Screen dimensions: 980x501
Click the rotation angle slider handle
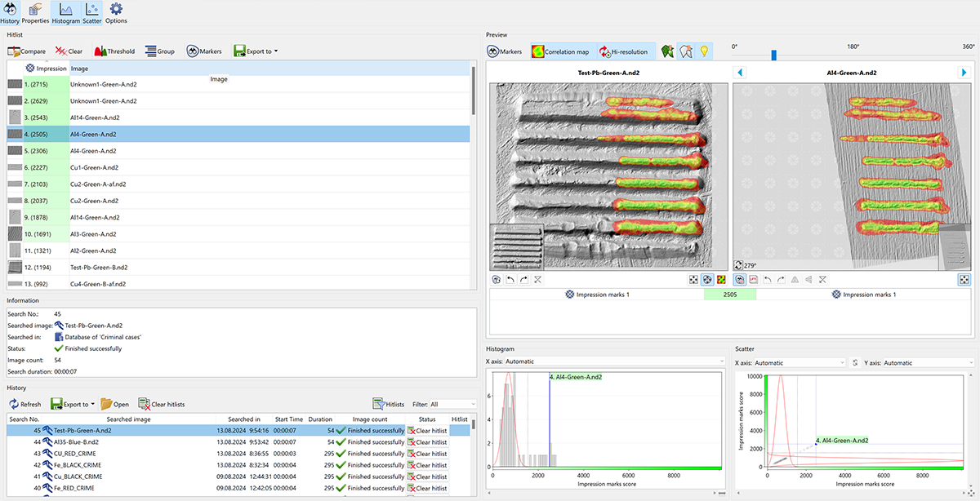pyautogui.click(x=773, y=55)
